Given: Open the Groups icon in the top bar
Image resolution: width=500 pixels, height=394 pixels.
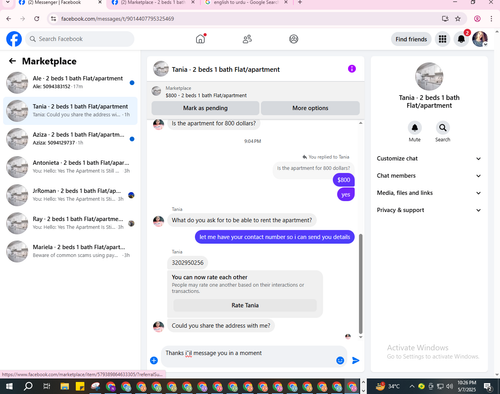Looking at the screenshot, I should click(x=294, y=39).
